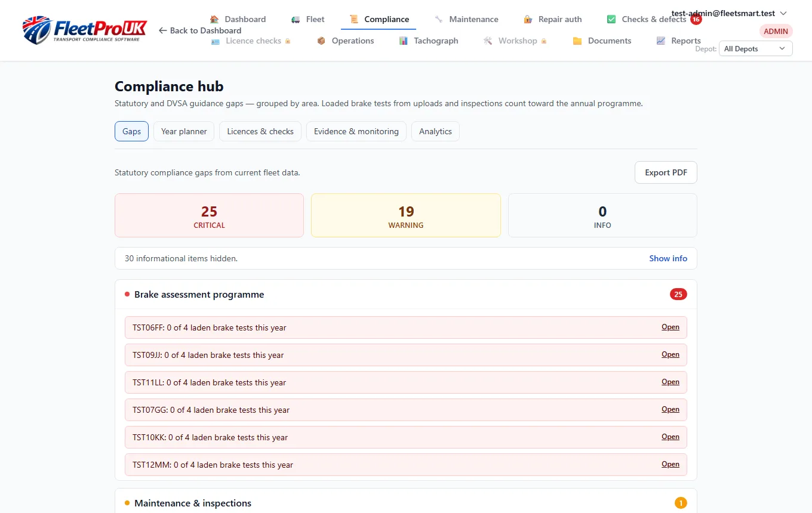Switch to Evidence & monitoring tab
The width and height of the screenshot is (812, 513).
(x=356, y=131)
